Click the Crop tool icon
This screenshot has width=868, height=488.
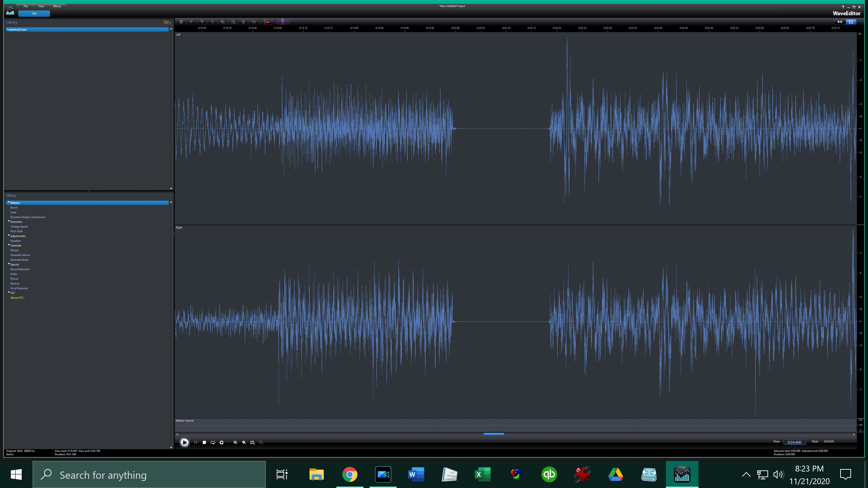coord(254,22)
